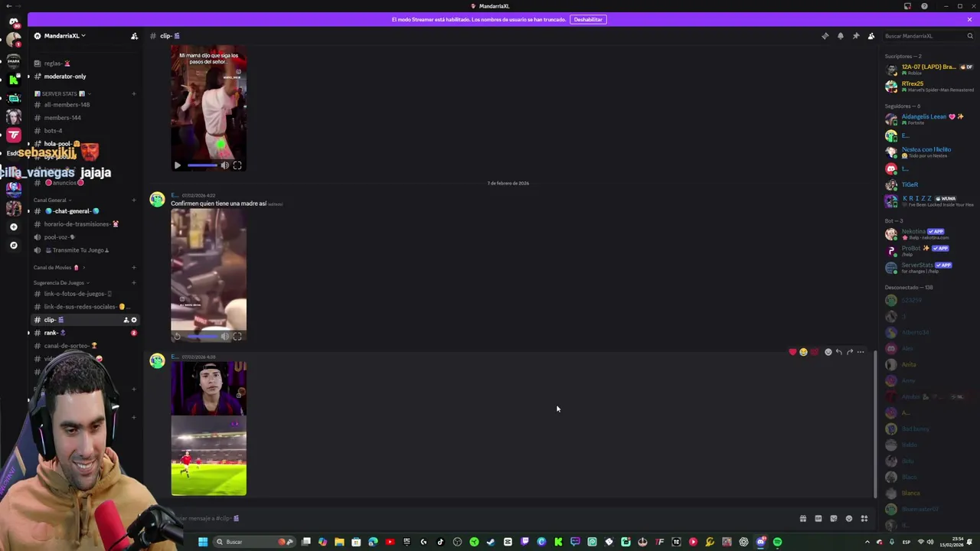The height and width of the screenshot is (551, 980).
Task: Open Discover servers compass icon
Action: click(x=13, y=245)
